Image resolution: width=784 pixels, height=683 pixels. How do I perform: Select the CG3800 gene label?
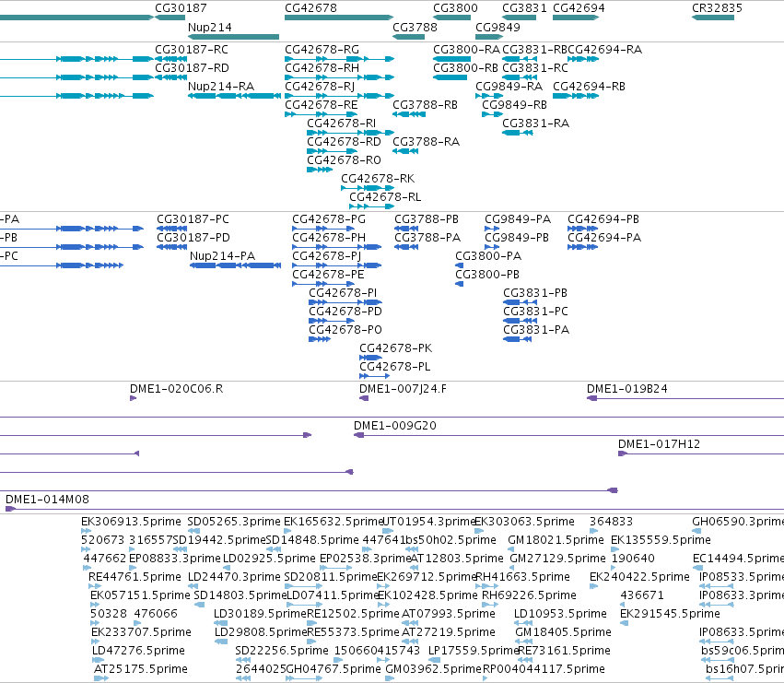(x=455, y=8)
